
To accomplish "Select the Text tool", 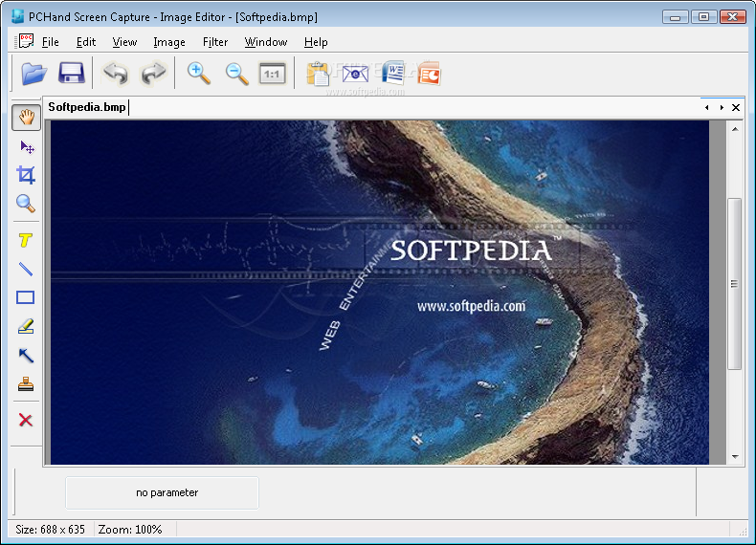I will pos(26,240).
